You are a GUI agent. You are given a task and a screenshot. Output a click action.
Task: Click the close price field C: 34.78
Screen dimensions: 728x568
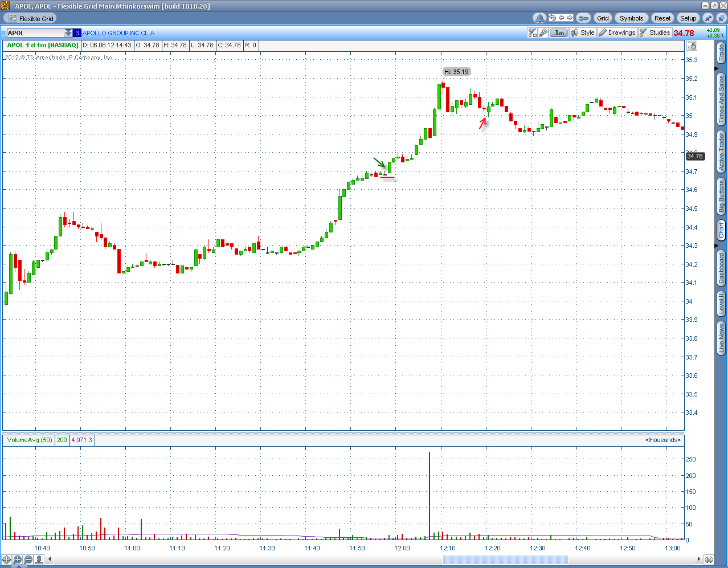[229, 45]
